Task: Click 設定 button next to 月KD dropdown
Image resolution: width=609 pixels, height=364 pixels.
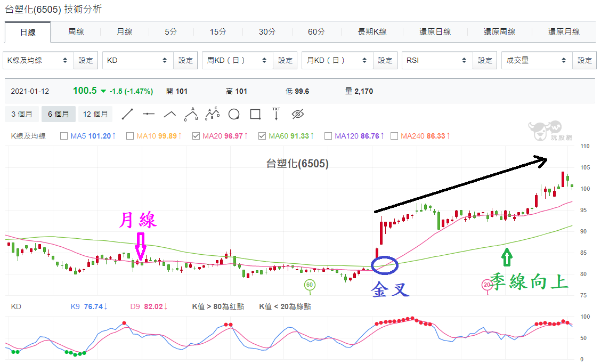Action: [x=385, y=60]
